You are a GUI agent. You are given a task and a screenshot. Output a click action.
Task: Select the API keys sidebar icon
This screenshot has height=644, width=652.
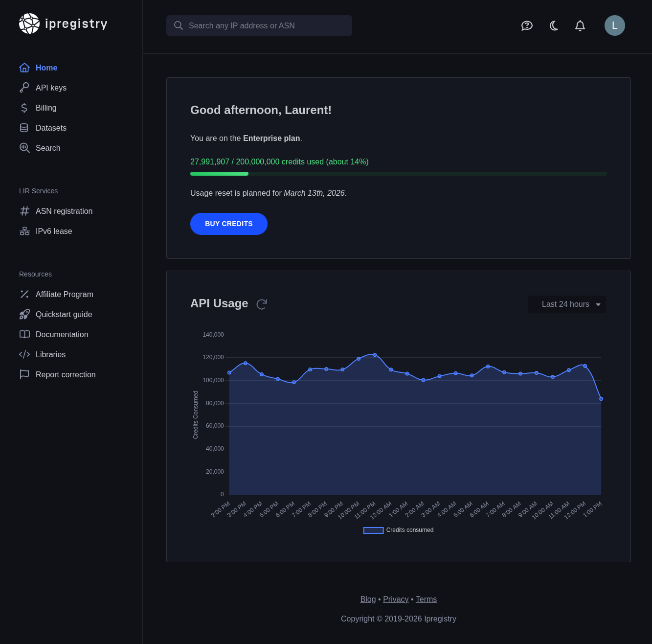[x=24, y=87]
